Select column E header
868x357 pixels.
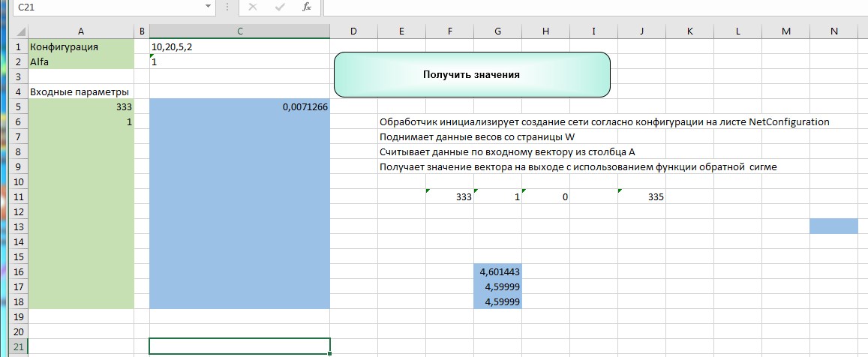[x=401, y=31]
